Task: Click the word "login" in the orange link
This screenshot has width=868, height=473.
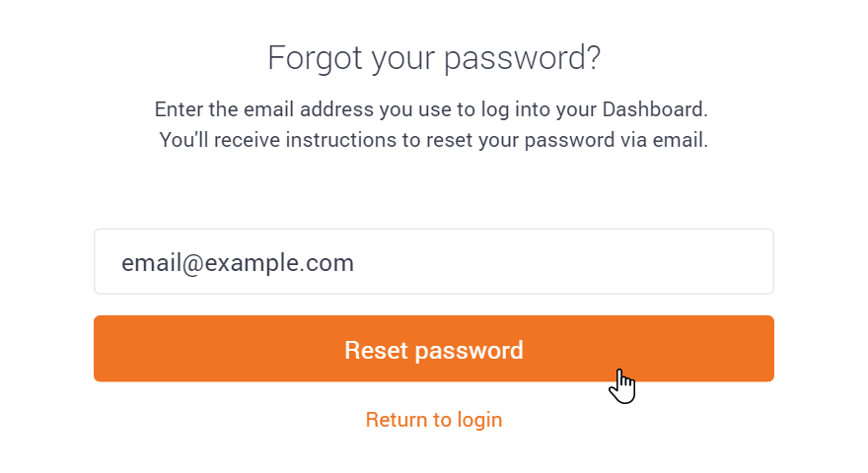Action: (x=479, y=421)
